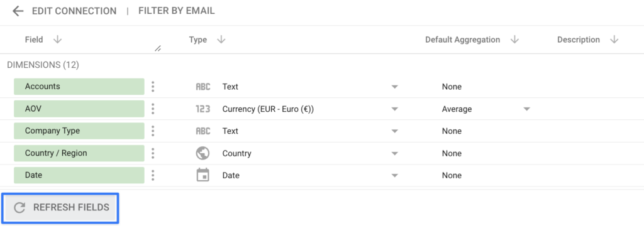
Task: Sort by the Default Aggregation arrow
Action: (x=514, y=40)
